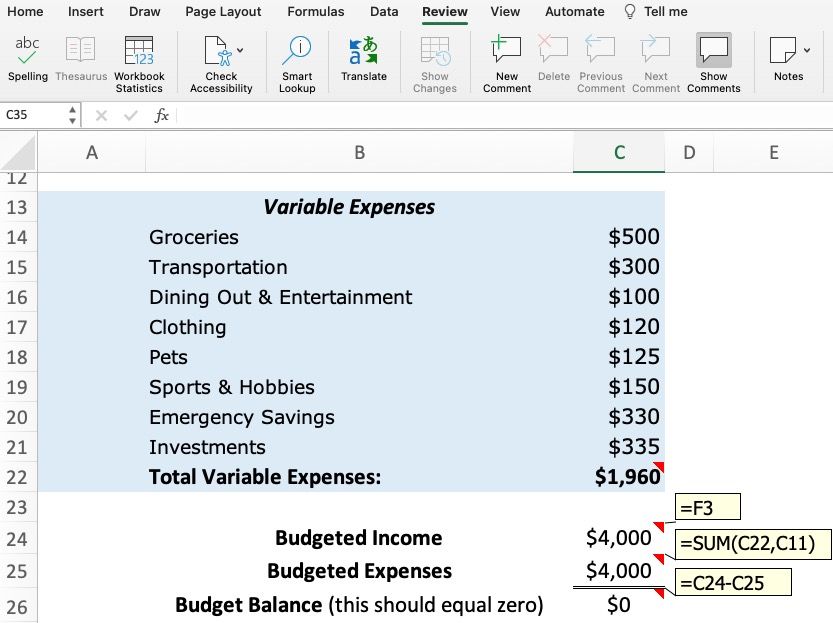This screenshot has width=833, height=623.
Task: Click the =C24-C25 comment note
Action: click(x=733, y=583)
